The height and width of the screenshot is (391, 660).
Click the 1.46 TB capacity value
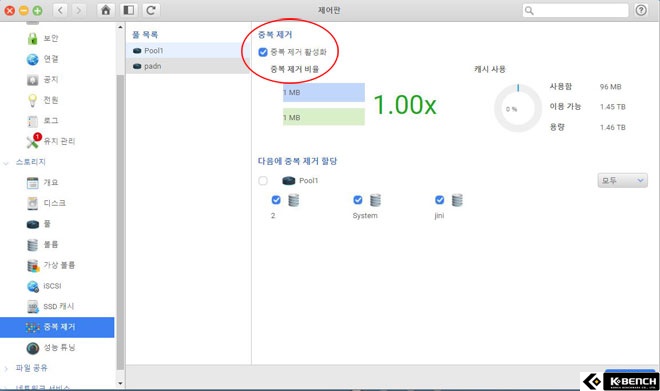[x=612, y=127]
